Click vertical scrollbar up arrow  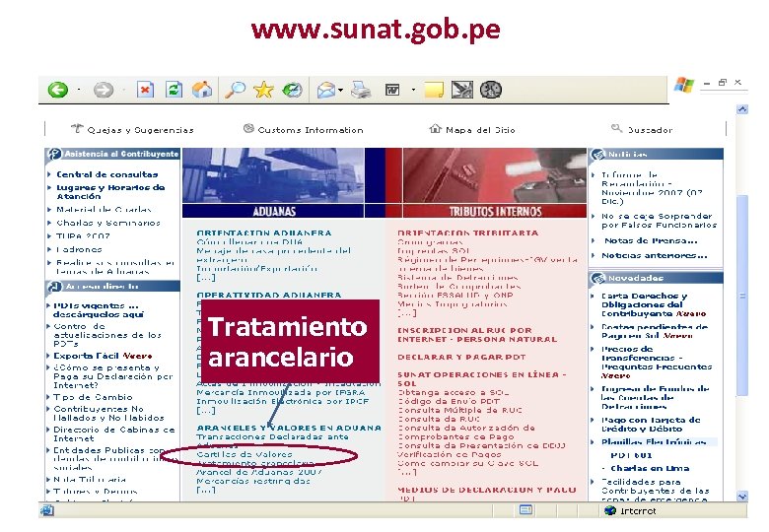click(742, 109)
